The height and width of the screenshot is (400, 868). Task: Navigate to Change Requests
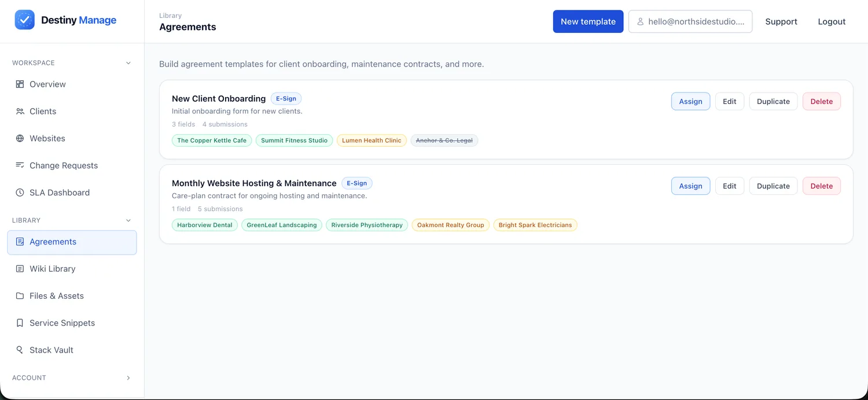(x=72, y=165)
